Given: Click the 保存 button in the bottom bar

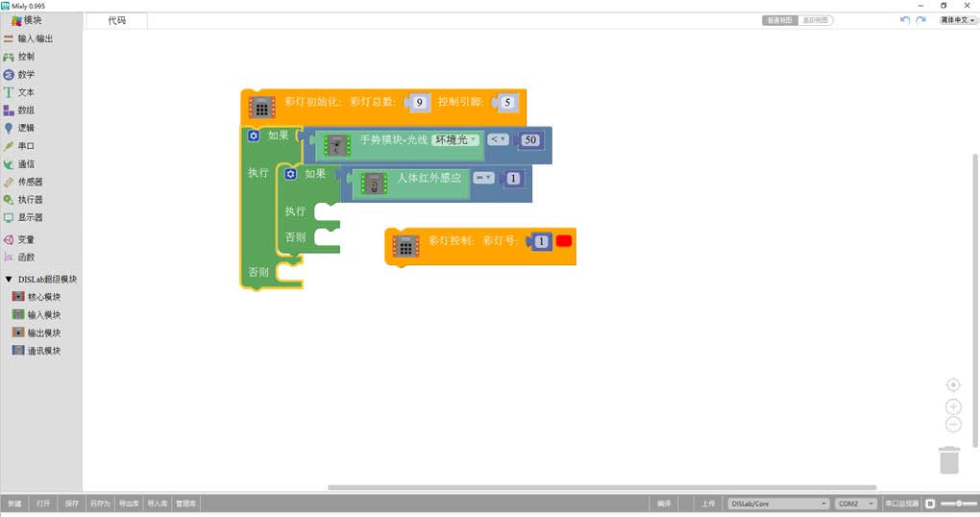Looking at the screenshot, I should [x=72, y=504].
